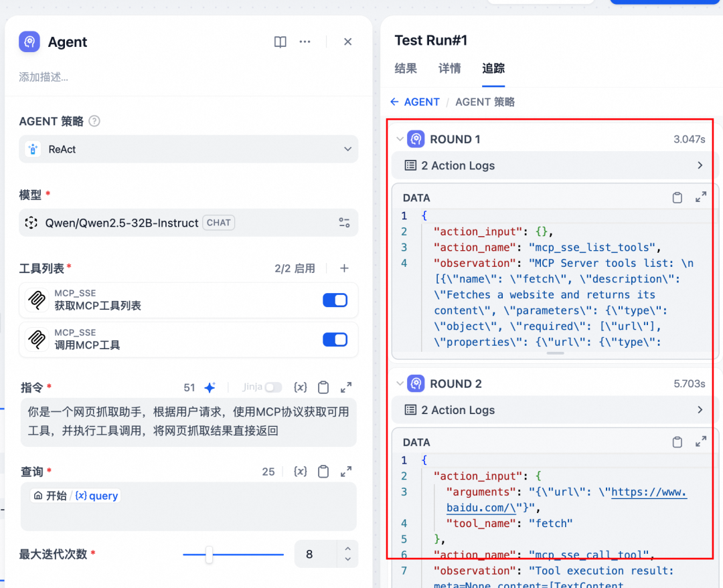Collapse the ROUND 1 section chevron
The width and height of the screenshot is (723, 588).
400,138
